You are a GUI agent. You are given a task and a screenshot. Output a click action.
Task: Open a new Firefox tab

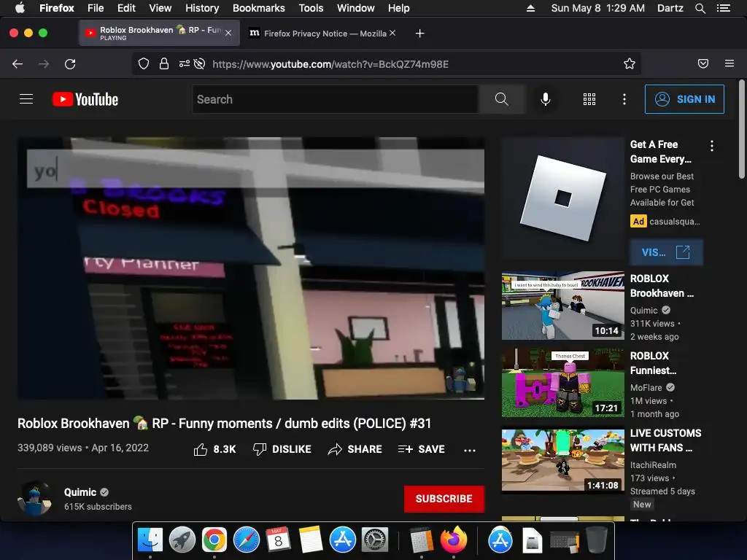[419, 34]
